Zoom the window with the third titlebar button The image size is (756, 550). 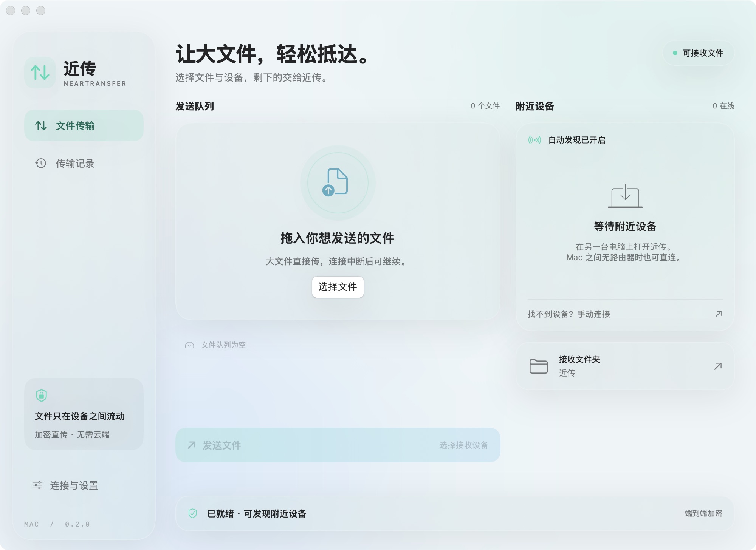pos(41,11)
